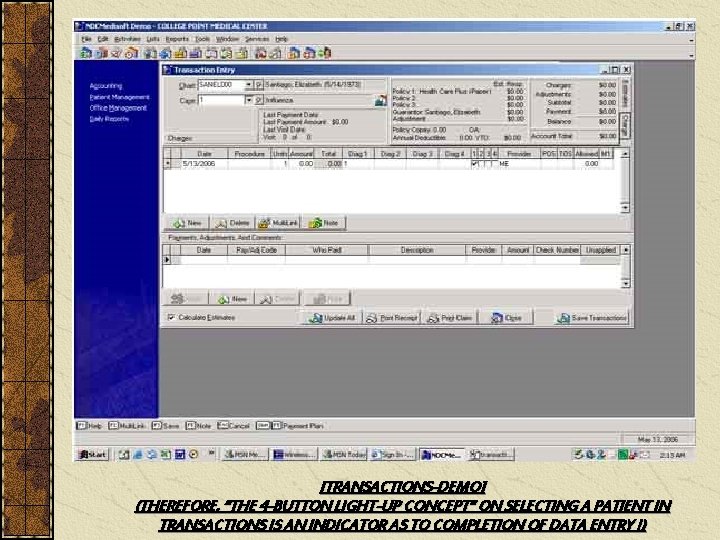Click the Apply button in payments section
Image resolution: width=720 pixels, height=540 pixels.
(186, 299)
